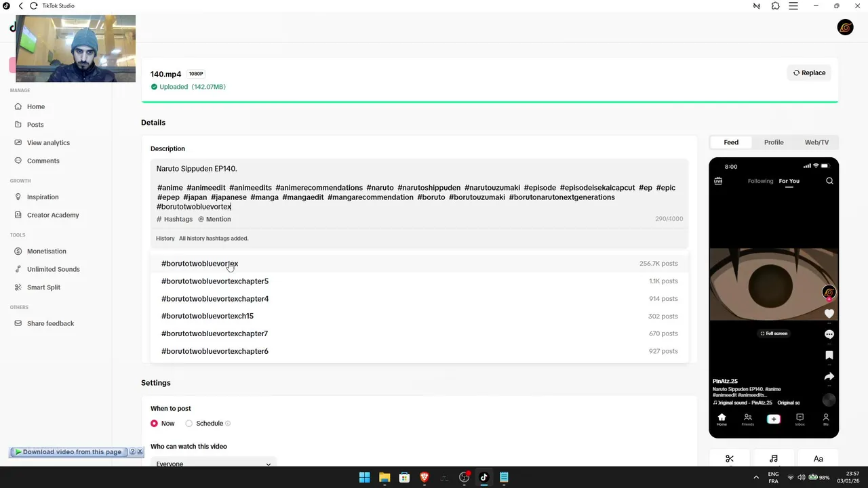Select the Schedule radio button
The width and height of the screenshot is (868, 488).
point(189,424)
